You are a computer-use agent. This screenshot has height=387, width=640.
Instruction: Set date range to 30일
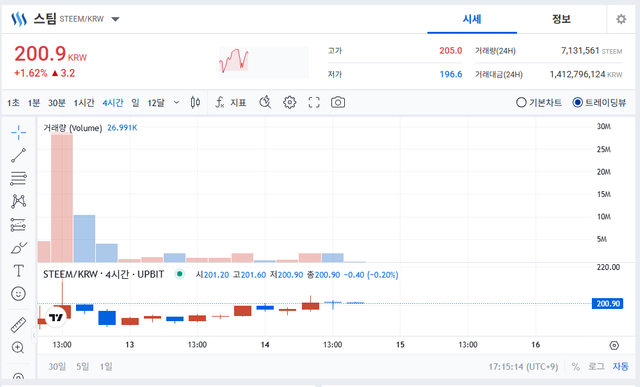pyautogui.click(x=57, y=367)
